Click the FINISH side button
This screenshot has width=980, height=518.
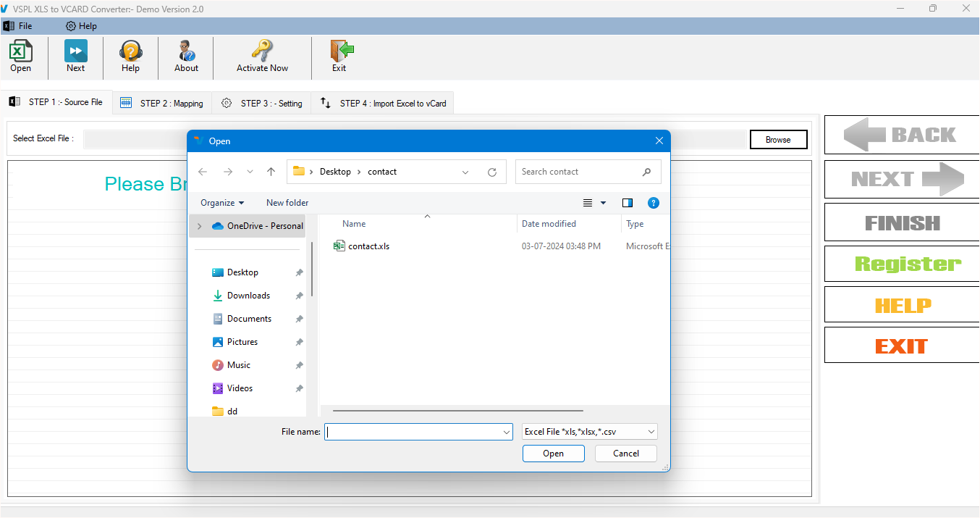pos(901,222)
